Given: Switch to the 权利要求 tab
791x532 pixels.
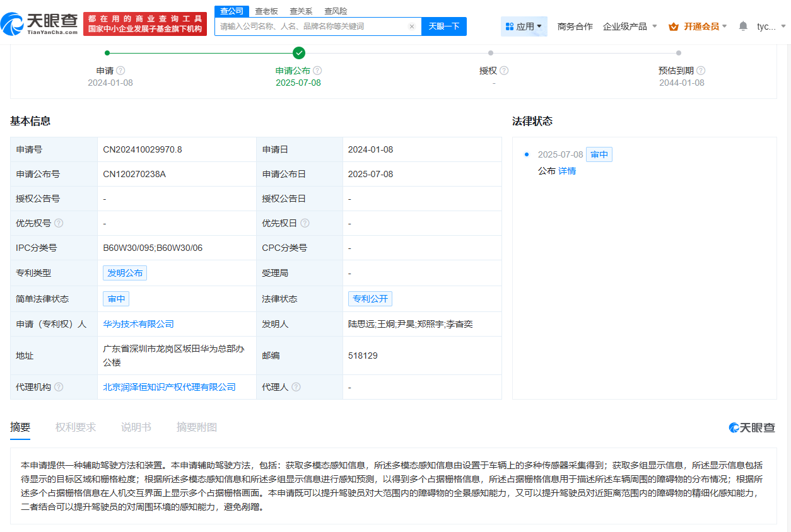Looking at the screenshot, I should [x=76, y=427].
